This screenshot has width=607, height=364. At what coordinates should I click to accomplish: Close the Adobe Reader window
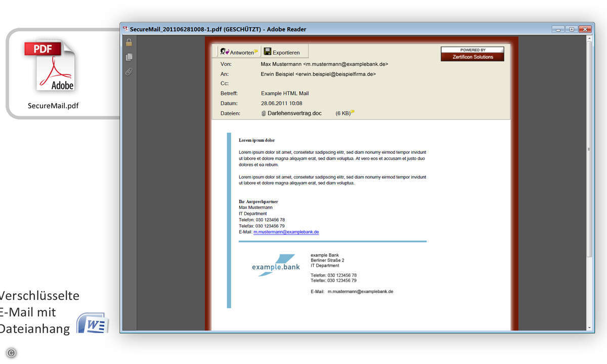[585, 29]
